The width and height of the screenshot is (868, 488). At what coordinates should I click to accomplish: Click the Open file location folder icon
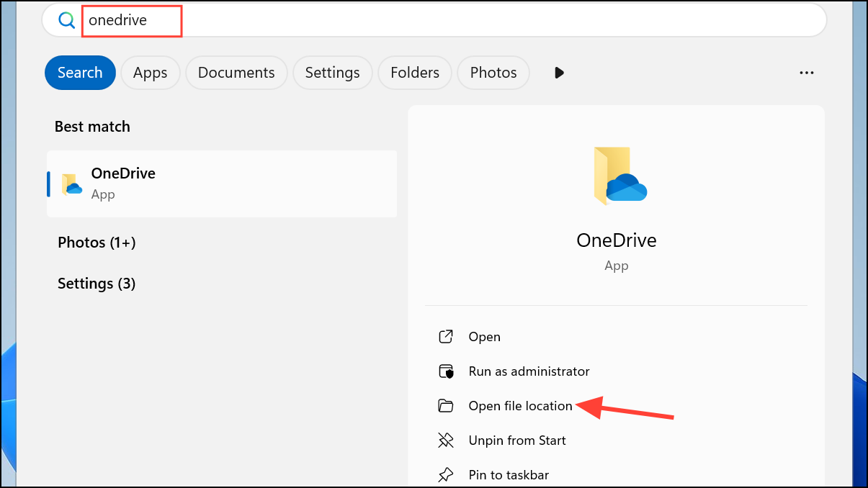pyautogui.click(x=447, y=405)
